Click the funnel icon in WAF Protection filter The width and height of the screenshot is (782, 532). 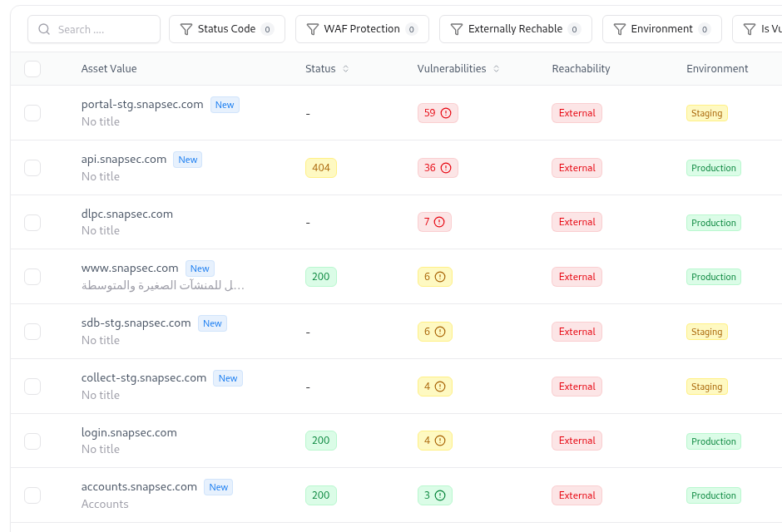[x=313, y=29]
